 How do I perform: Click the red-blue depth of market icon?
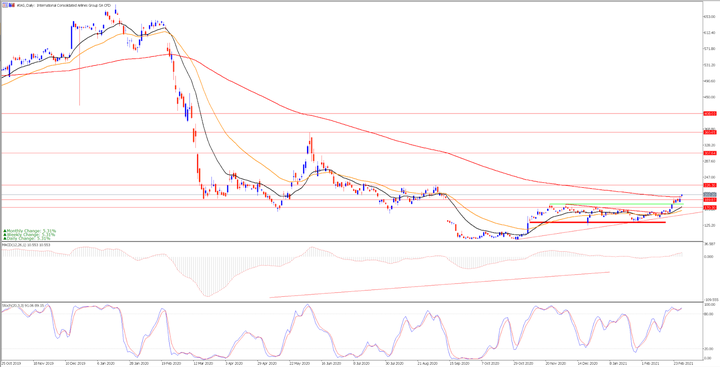coord(11,5)
